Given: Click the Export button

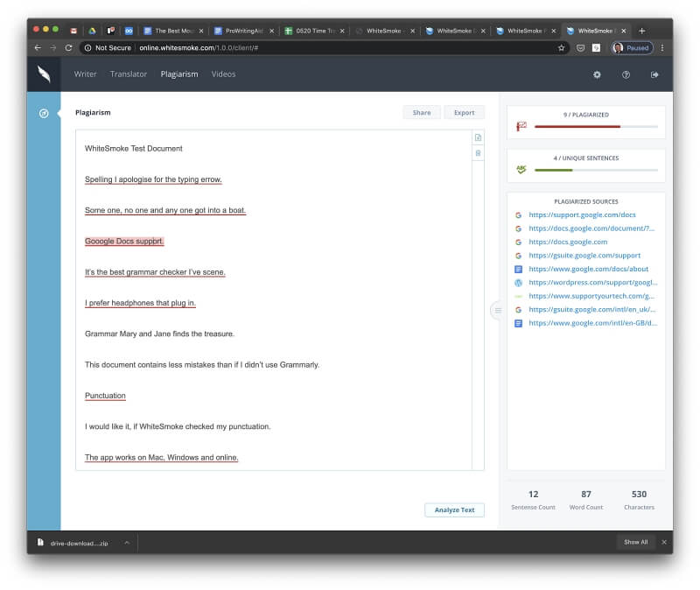Looking at the screenshot, I should tap(465, 113).
